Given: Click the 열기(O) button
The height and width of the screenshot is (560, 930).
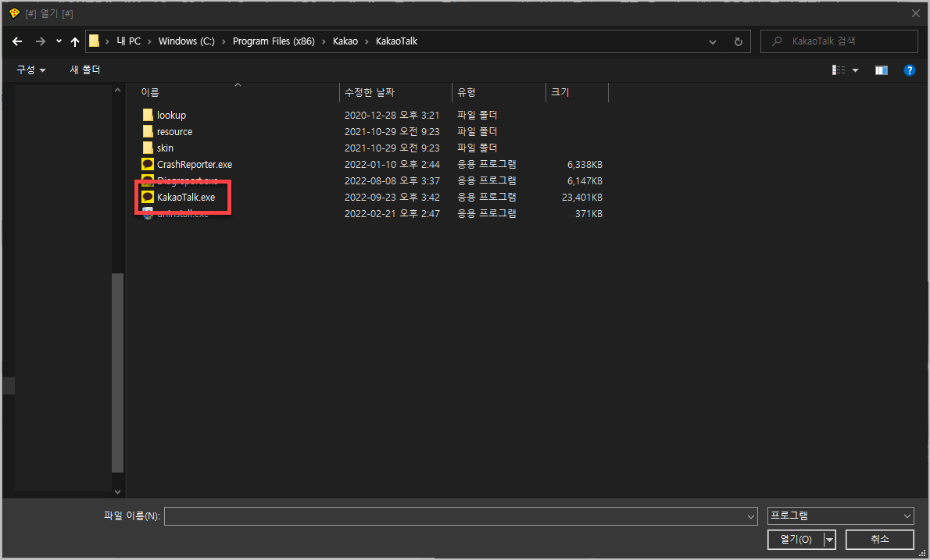Looking at the screenshot, I should click(x=796, y=539).
